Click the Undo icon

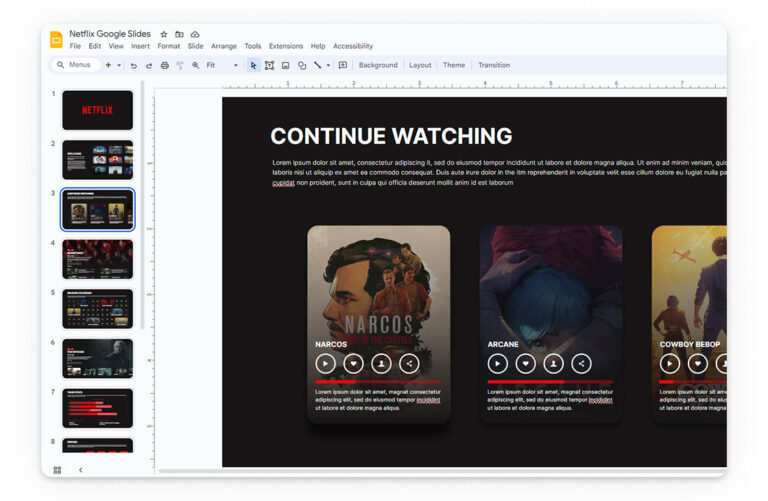133,65
